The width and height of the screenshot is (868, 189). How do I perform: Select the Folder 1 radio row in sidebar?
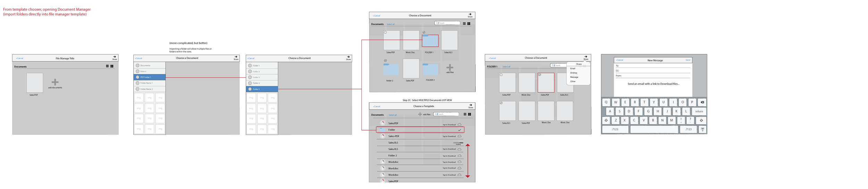click(262, 65)
